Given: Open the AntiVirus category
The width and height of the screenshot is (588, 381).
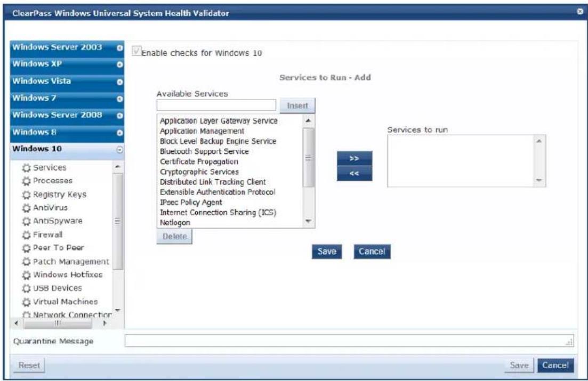Looking at the screenshot, I should pyautogui.click(x=50, y=207).
